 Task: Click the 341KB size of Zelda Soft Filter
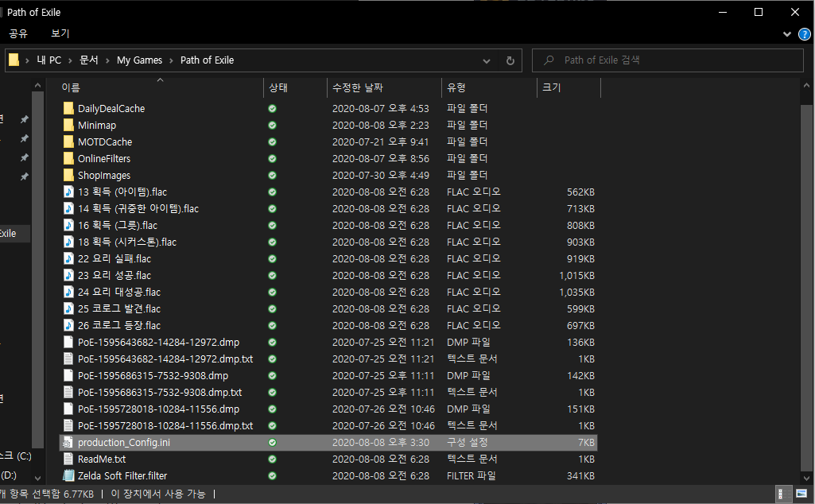[x=580, y=475]
